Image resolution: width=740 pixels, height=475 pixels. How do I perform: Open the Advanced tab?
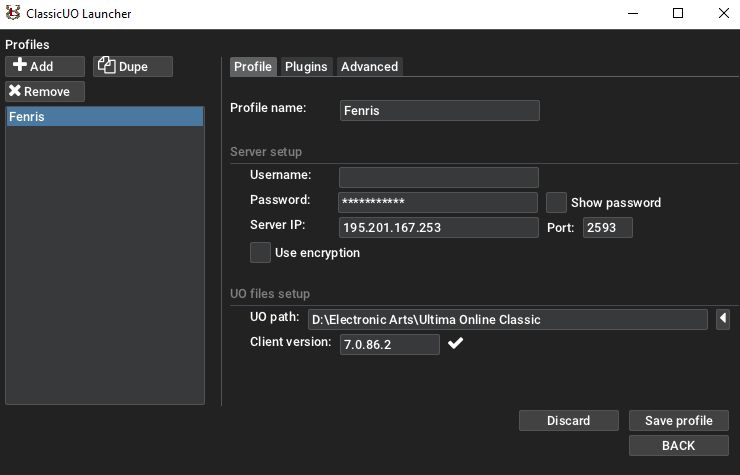point(369,67)
